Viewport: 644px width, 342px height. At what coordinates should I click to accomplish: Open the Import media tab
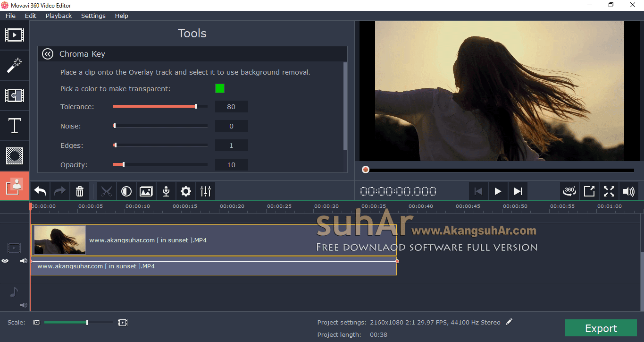point(15,35)
